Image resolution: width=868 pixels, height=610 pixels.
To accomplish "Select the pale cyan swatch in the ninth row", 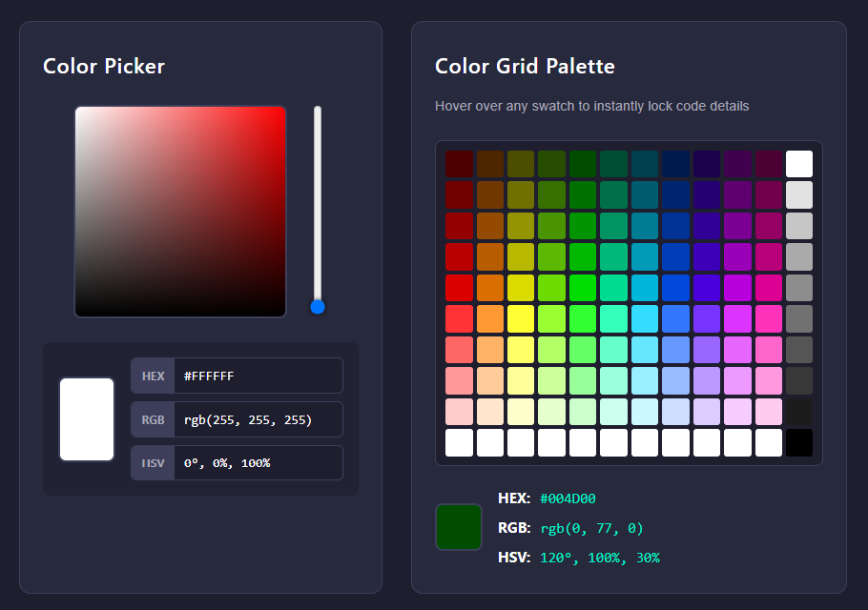I will pos(645,412).
